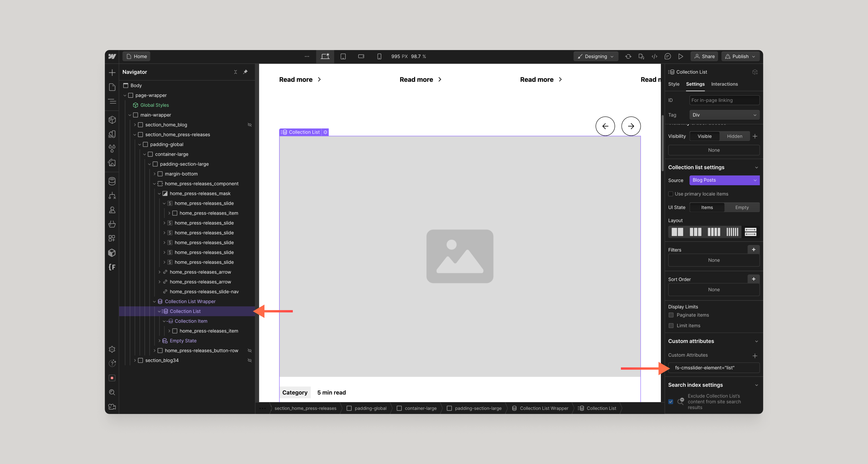Collapse all in Navigator panel
This screenshot has height=464, width=868.
click(x=236, y=72)
